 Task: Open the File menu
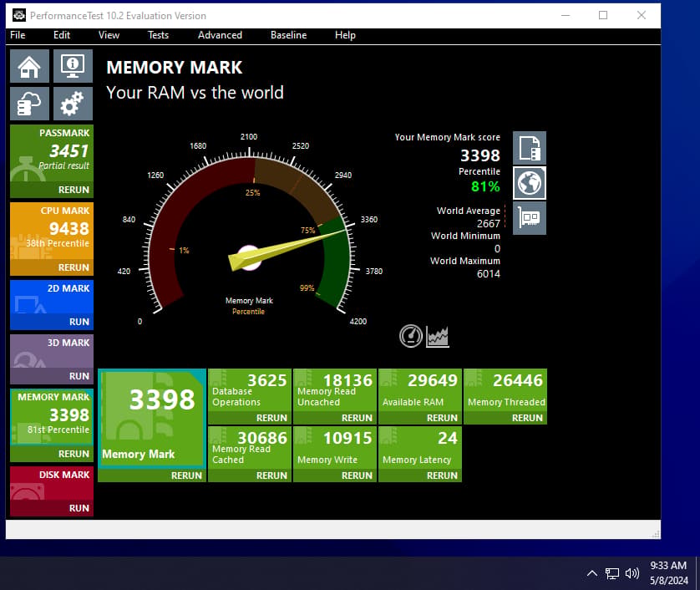click(18, 35)
